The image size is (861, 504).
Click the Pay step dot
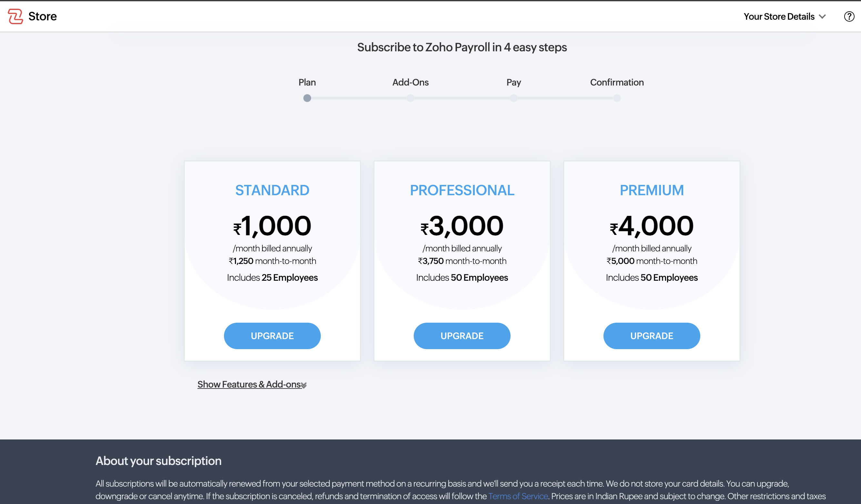[513, 98]
